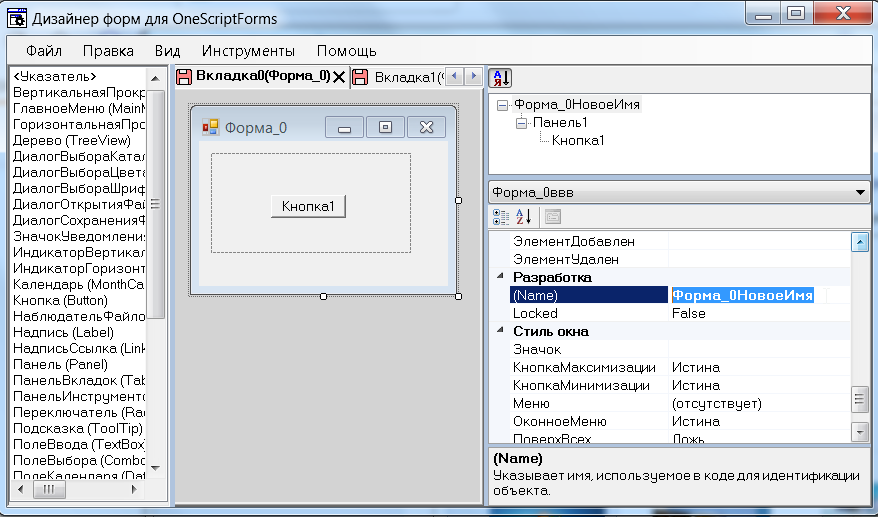Select Кнопка1 in the component tree
This screenshot has height=517, width=878.
pyautogui.click(x=578, y=140)
